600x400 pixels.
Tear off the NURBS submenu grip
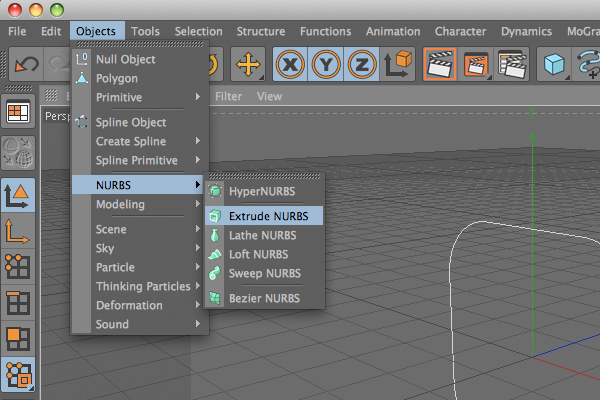264,176
